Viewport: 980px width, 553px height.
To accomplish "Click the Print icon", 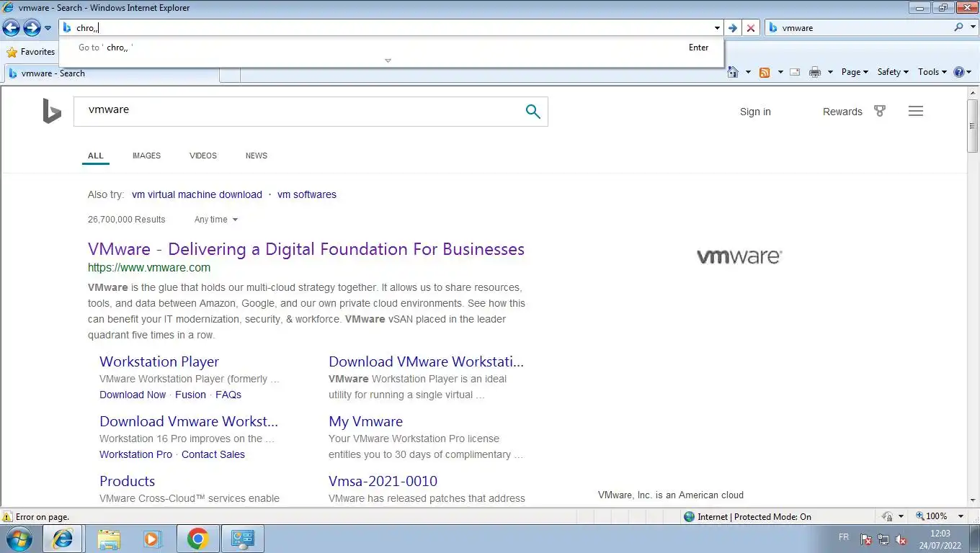I will tap(815, 72).
